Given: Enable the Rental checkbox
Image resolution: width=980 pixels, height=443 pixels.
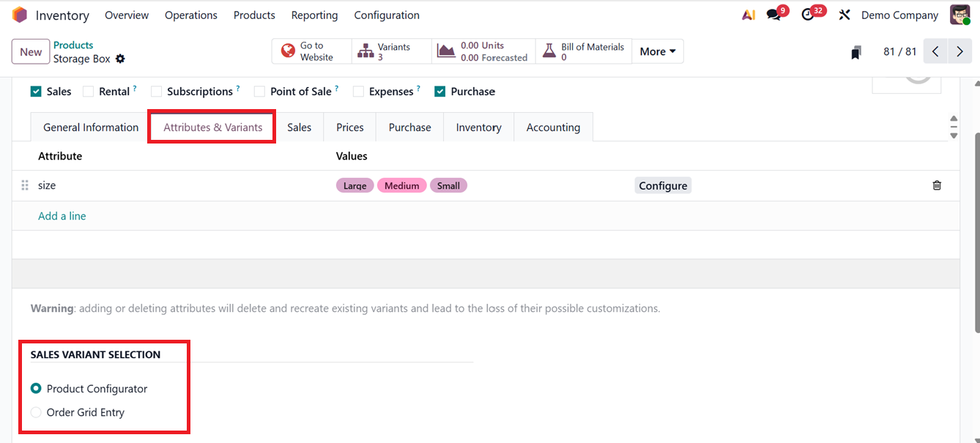Looking at the screenshot, I should [x=86, y=91].
